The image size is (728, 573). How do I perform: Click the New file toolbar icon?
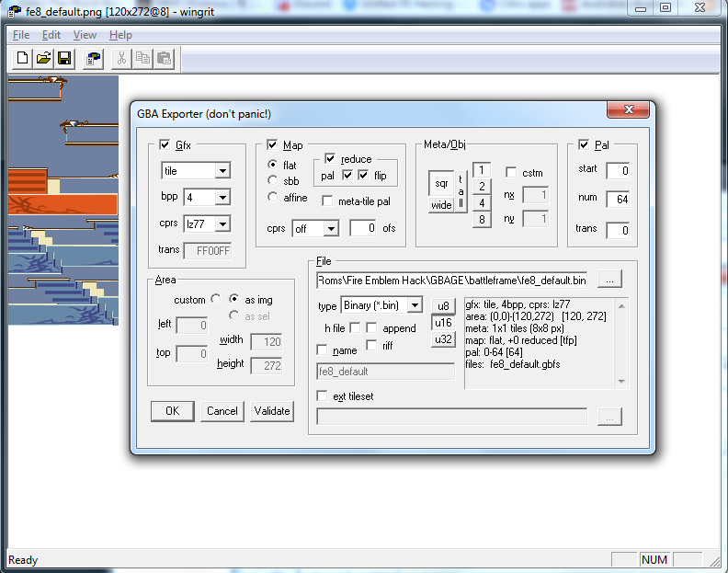pyautogui.click(x=22, y=59)
